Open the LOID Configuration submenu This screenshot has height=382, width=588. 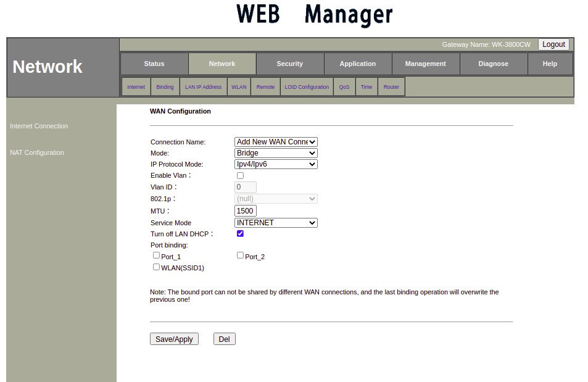pyautogui.click(x=307, y=87)
